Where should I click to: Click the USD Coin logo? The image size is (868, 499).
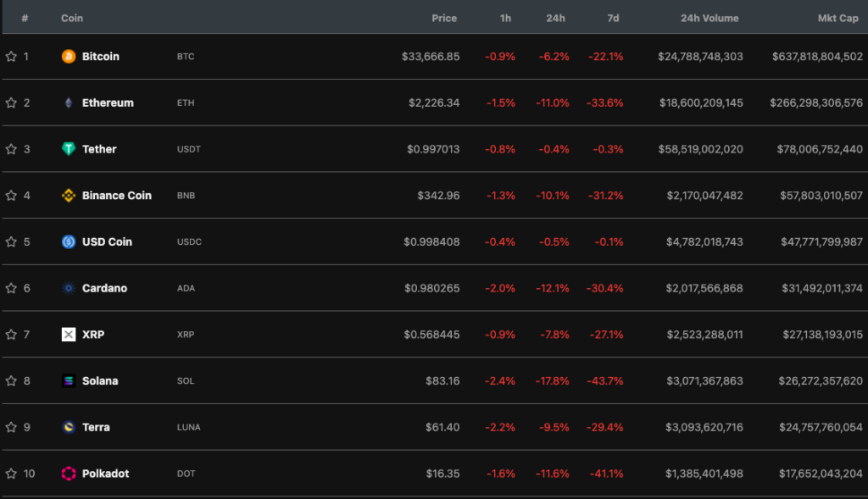(68, 241)
